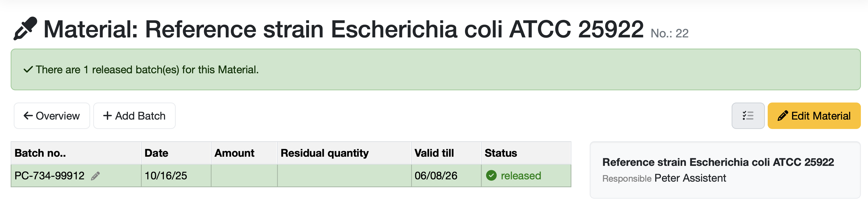Screen dimensions: 868x203
Task: Click the green released checkmark status icon
Action: point(491,176)
